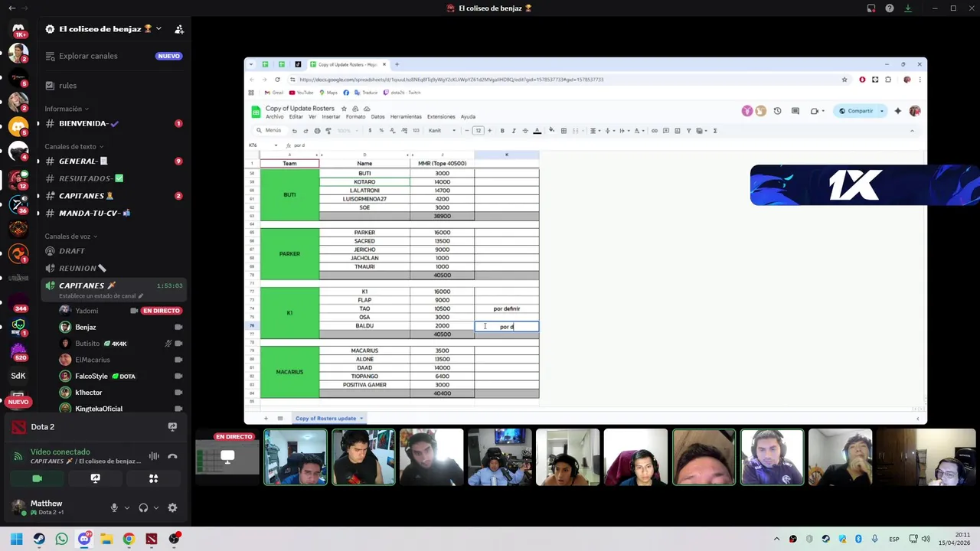Open the comments panel icon in Sheets
Viewport: 980px width, 551px height.
[x=795, y=111]
